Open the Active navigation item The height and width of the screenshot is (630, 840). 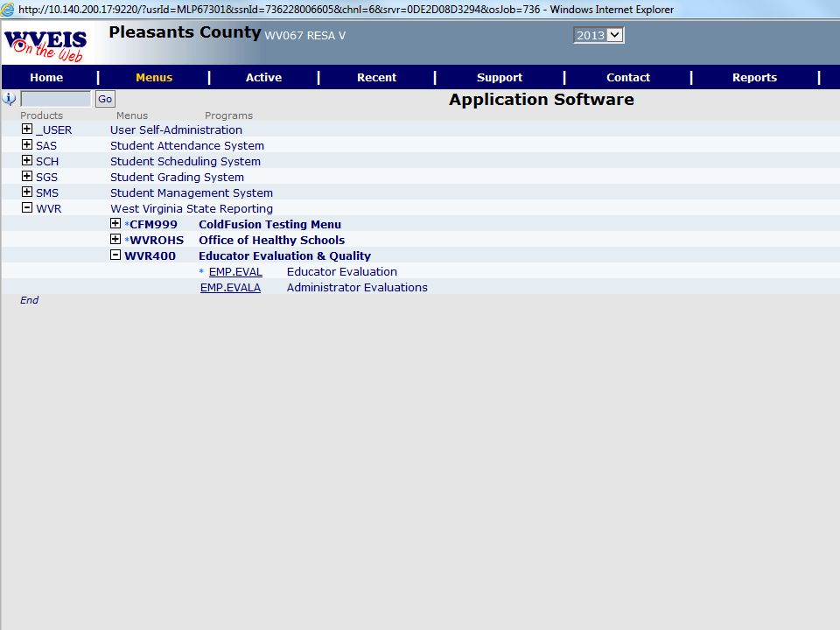click(x=263, y=77)
